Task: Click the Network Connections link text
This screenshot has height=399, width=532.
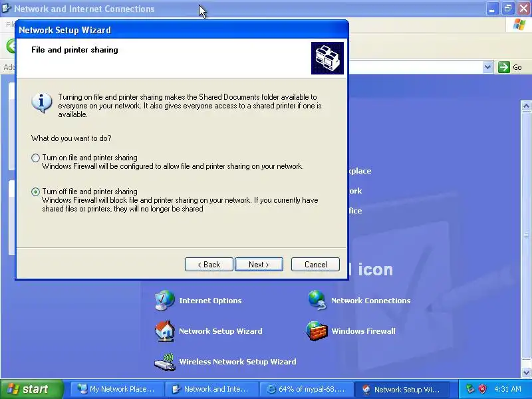Action: [x=371, y=301]
